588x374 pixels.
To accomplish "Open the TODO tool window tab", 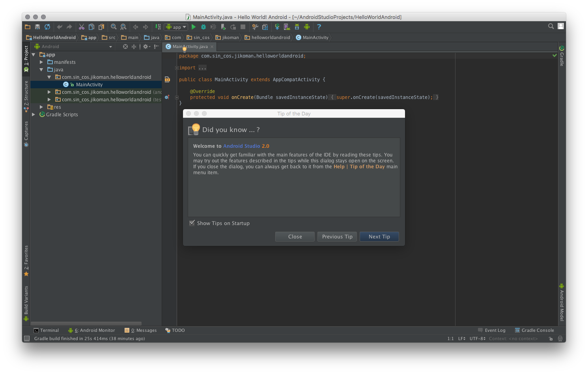I will [175, 330].
